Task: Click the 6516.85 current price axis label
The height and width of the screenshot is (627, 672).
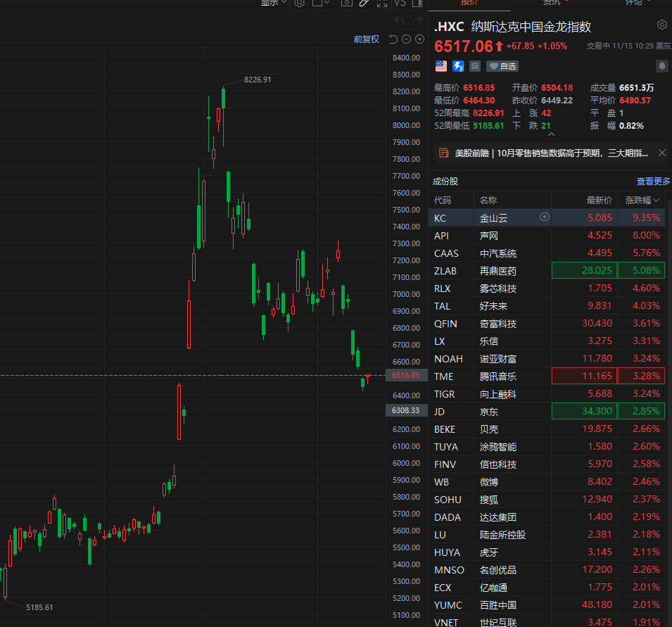Action: [x=406, y=375]
